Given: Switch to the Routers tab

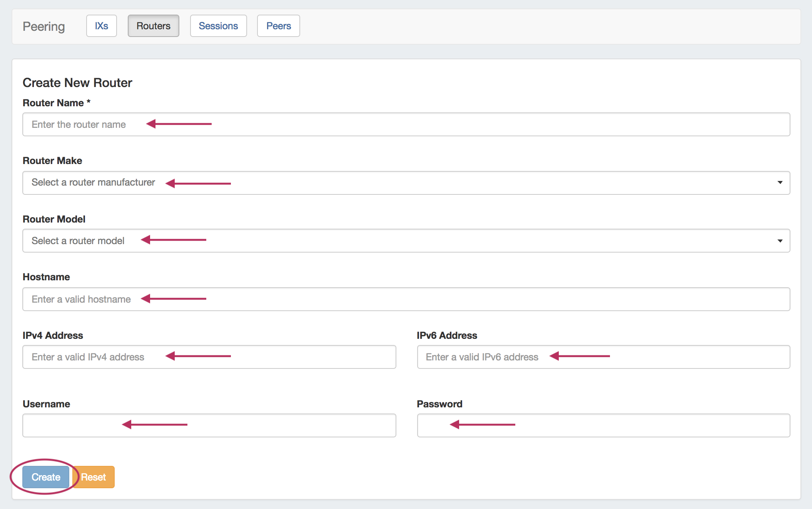Looking at the screenshot, I should pos(153,26).
